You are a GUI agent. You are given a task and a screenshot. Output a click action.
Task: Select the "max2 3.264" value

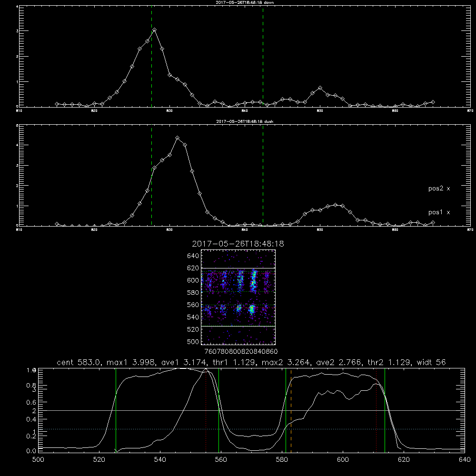[285, 362]
